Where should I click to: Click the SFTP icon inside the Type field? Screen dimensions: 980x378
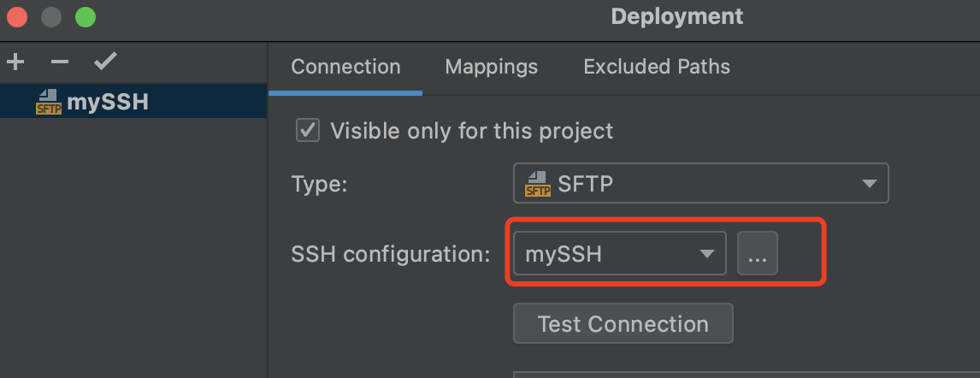[537, 184]
